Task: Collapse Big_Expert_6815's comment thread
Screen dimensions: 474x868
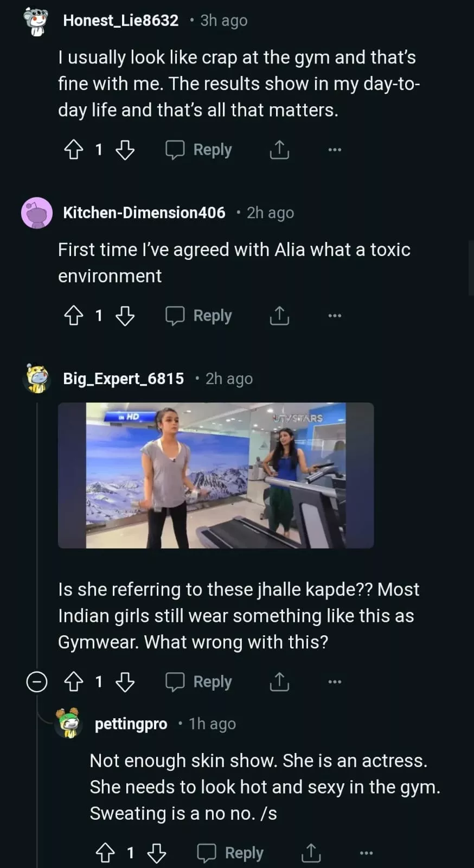Action: pos(37,682)
